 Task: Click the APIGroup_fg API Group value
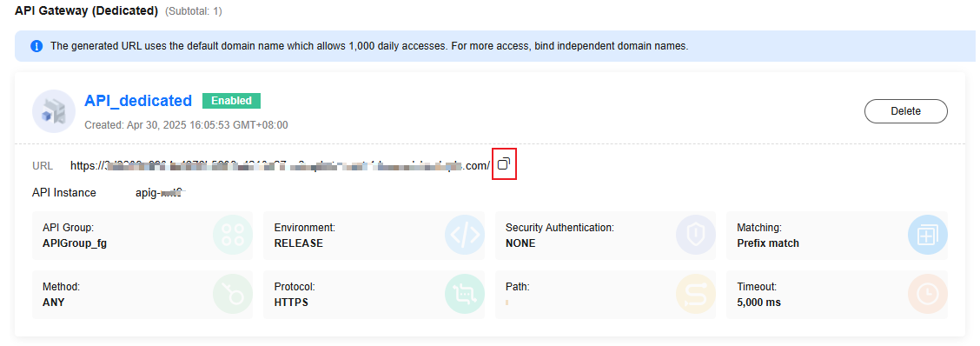click(x=75, y=243)
